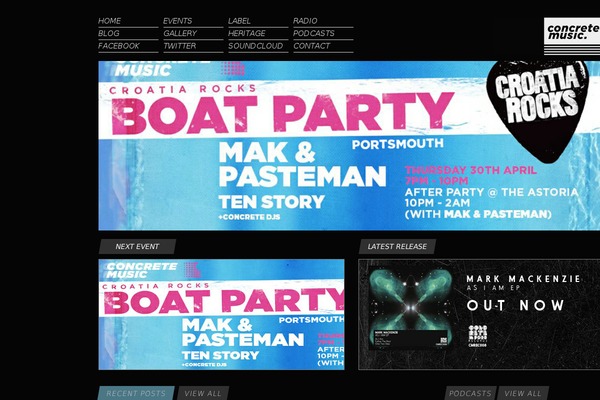The height and width of the screenshot is (400, 600).
Task: Select the RECENT POSTS tab
Action: (x=136, y=393)
